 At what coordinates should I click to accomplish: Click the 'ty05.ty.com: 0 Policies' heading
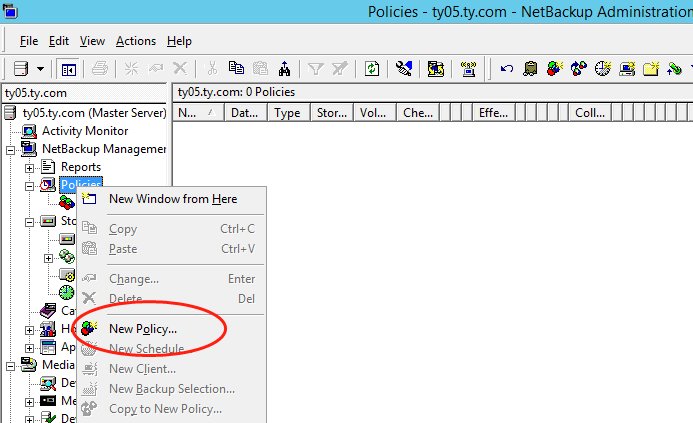236,92
